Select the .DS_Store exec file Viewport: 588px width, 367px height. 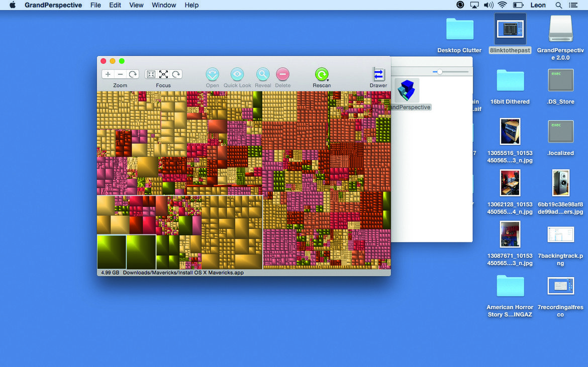(561, 80)
